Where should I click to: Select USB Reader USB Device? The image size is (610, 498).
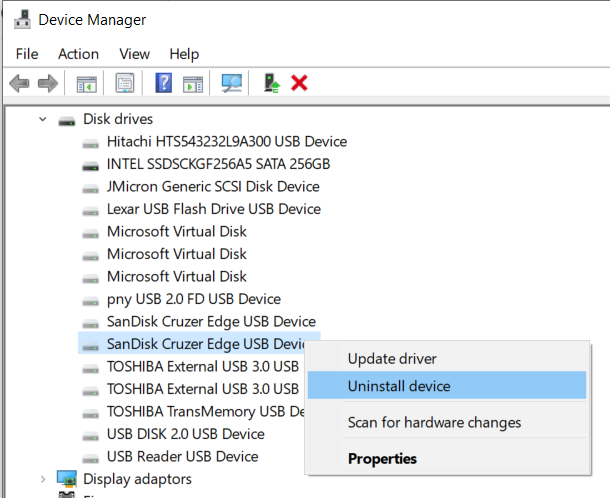(182, 457)
